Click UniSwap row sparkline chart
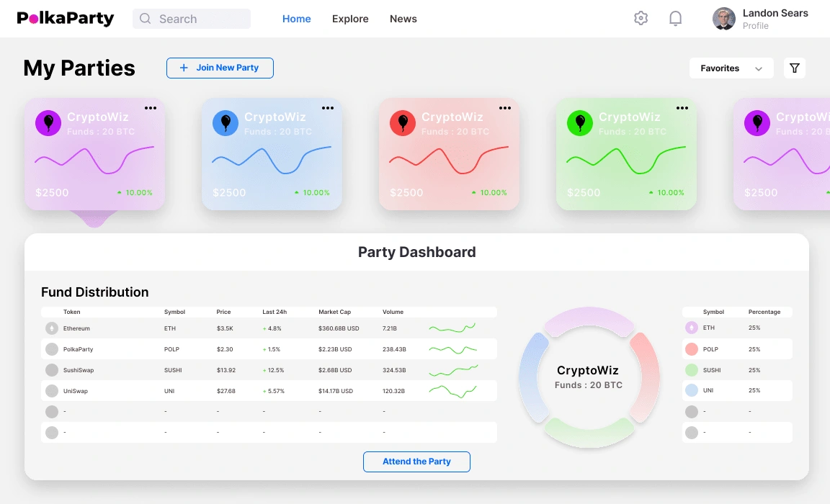Viewport: 830px width, 504px height. point(452,392)
